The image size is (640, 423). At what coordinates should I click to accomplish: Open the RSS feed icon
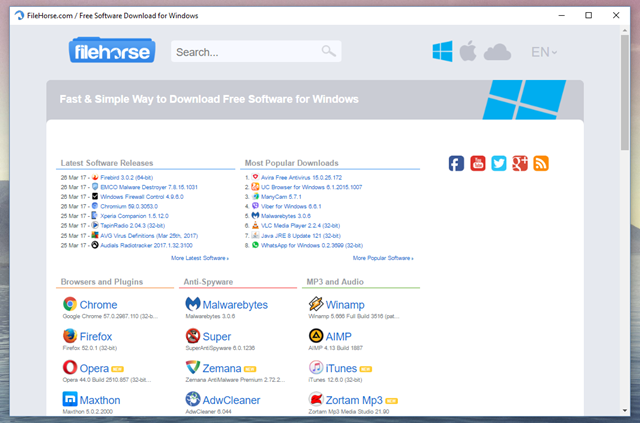[541, 163]
